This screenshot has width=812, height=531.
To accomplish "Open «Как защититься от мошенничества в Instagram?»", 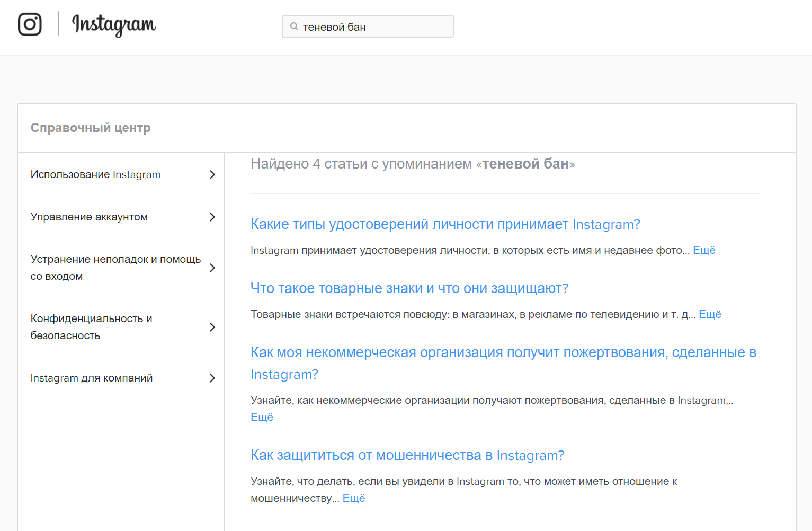I will (407, 455).
